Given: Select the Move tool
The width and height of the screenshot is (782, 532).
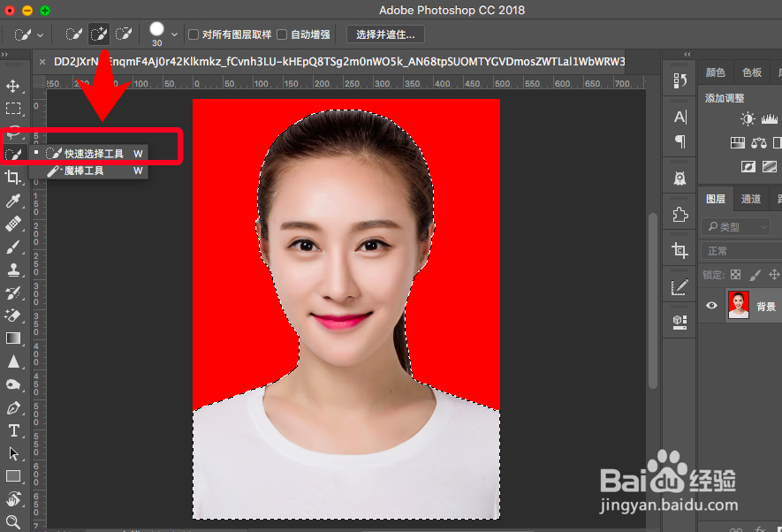Looking at the screenshot, I should (13, 86).
